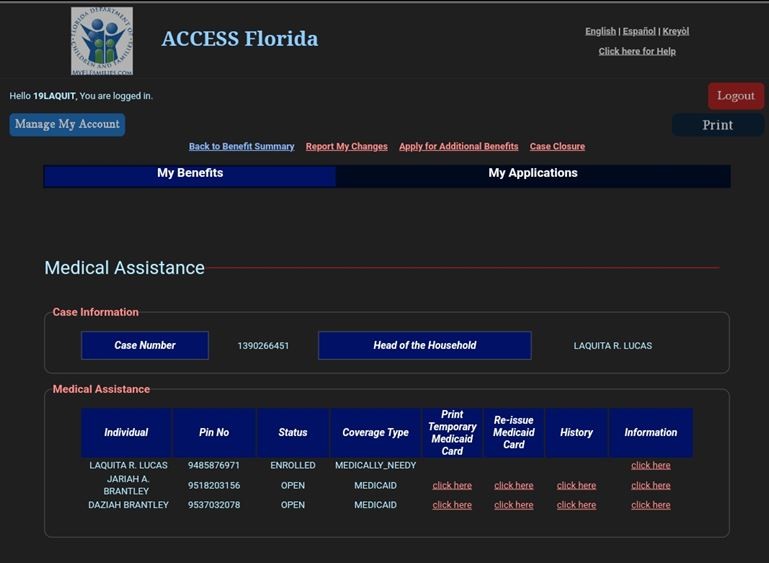
Task: Click the Florida DCF logo image
Action: click(x=102, y=41)
